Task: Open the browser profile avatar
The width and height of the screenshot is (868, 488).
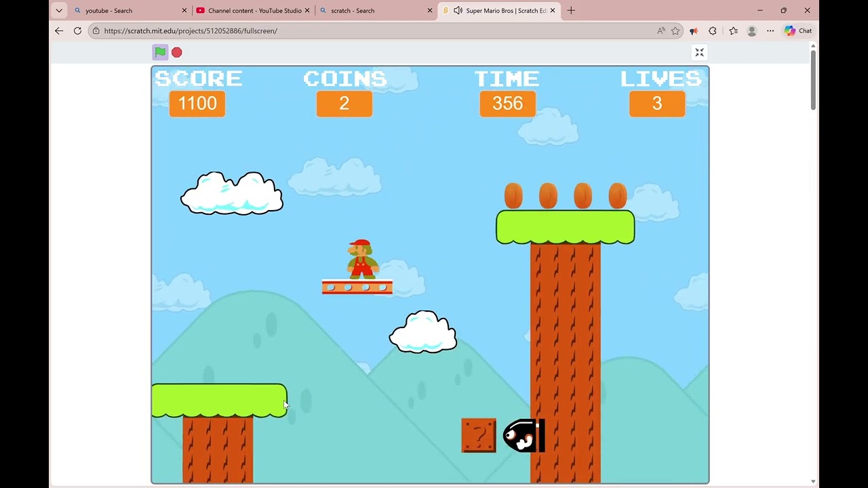Action: click(751, 30)
